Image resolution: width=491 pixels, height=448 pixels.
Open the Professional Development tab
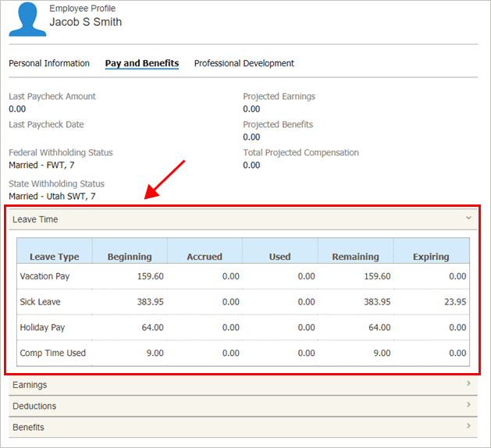point(244,63)
